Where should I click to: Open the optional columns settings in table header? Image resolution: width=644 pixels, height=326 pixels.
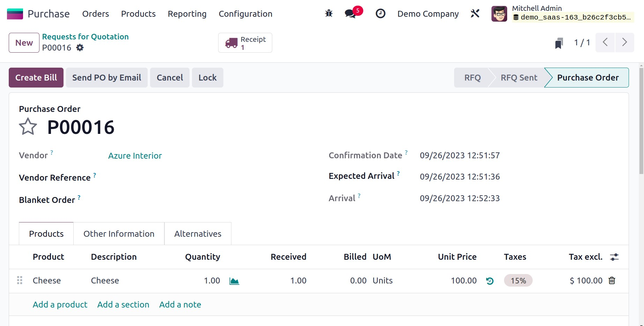pyautogui.click(x=614, y=257)
